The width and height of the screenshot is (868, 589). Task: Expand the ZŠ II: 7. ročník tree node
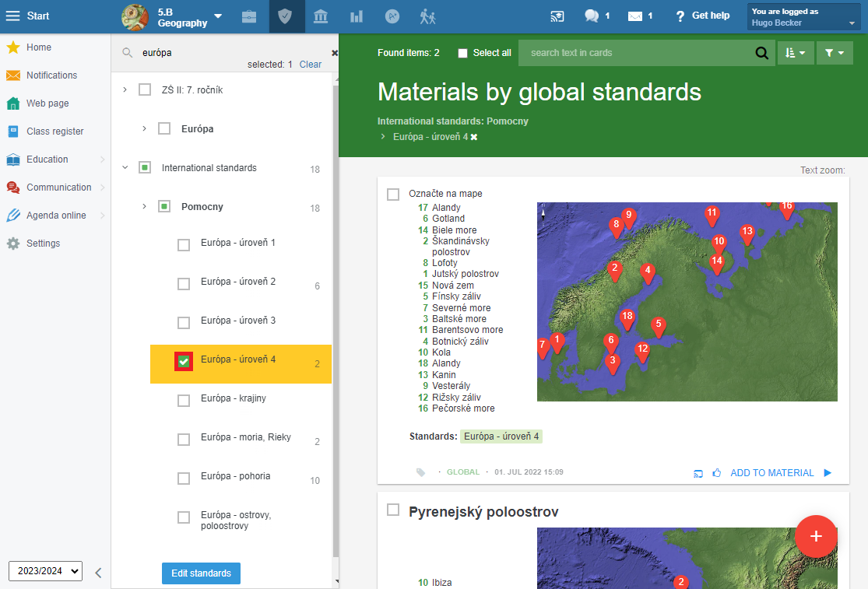tap(125, 89)
